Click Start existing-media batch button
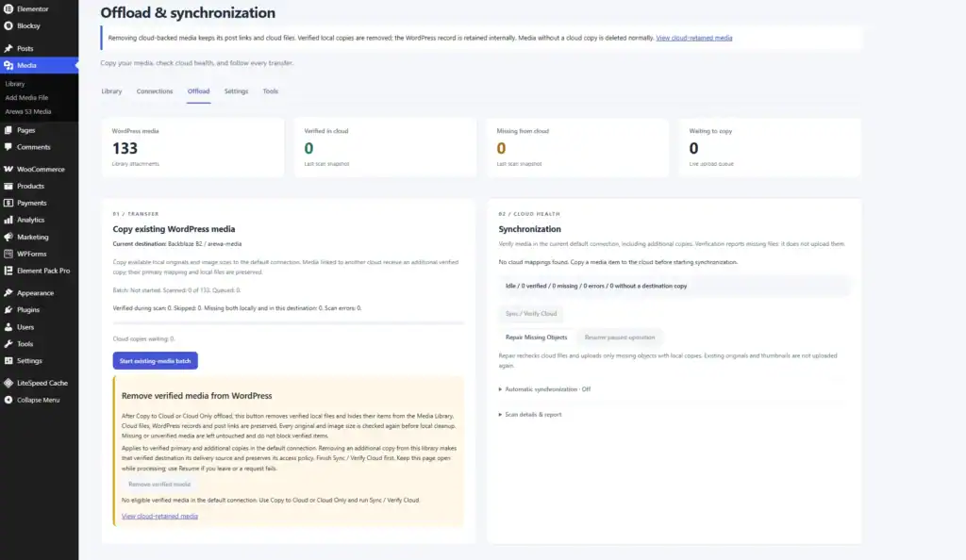This screenshot has height=560, width=966. pyautogui.click(x=156, y=361)
